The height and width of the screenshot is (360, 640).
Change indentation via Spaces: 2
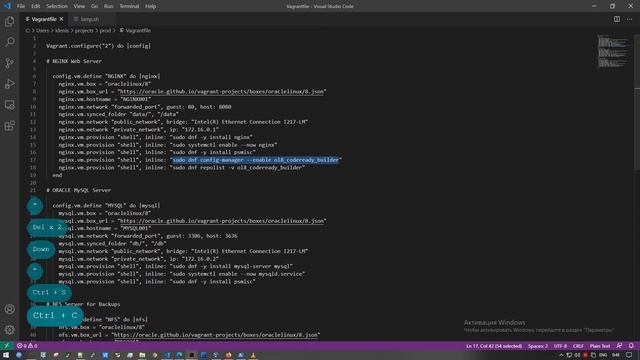(x=538, y=346)
